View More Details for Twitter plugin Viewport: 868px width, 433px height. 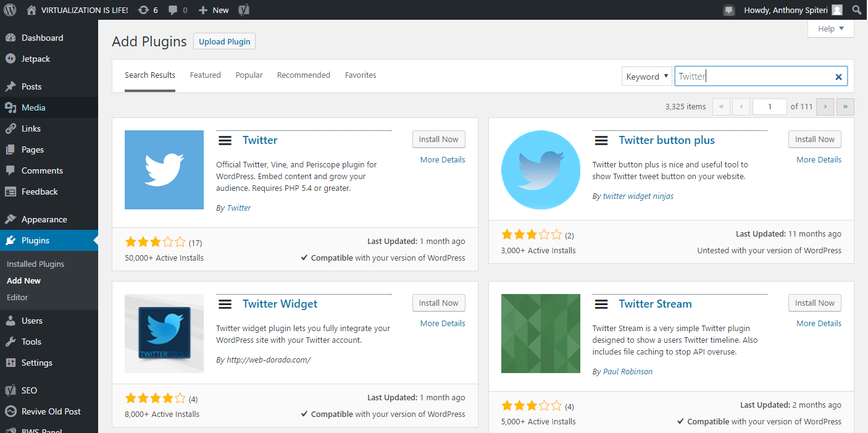[443, 159]
